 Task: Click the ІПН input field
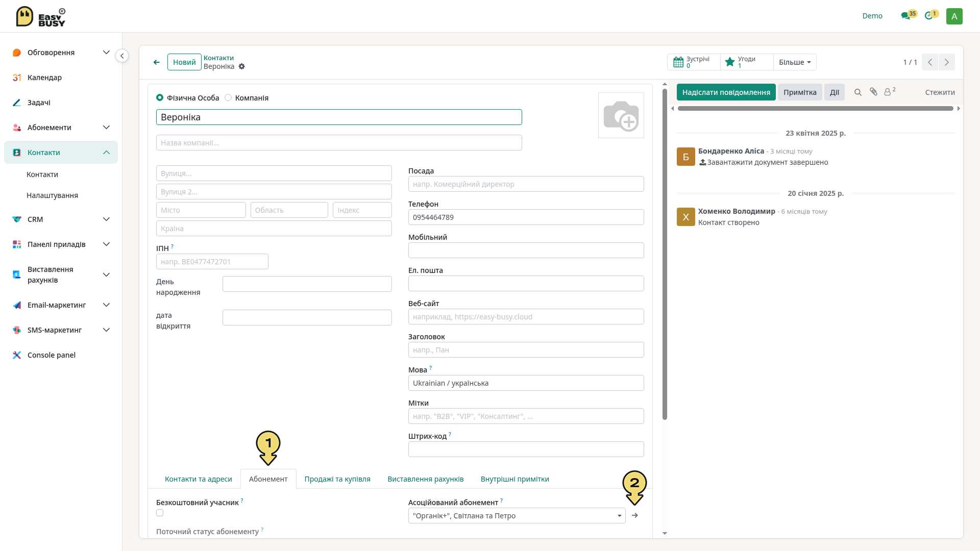click(212, 262)
